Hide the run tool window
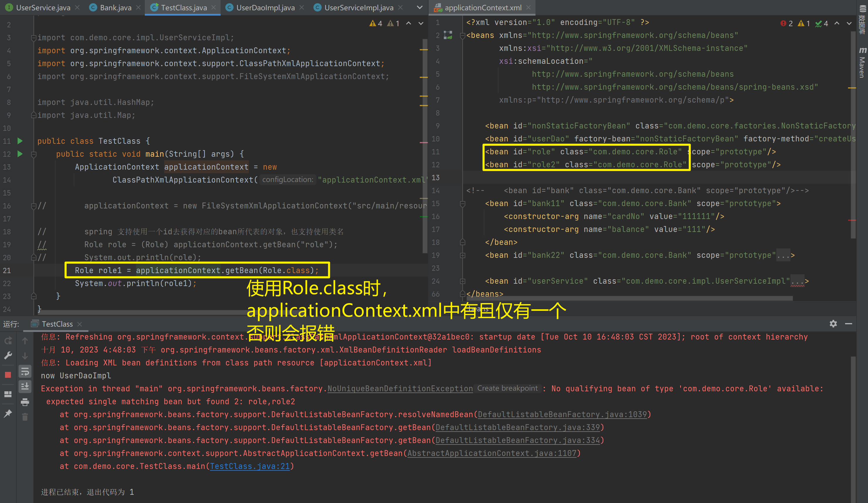This screenshot has width=868, height=503. [x=848, y=323]
